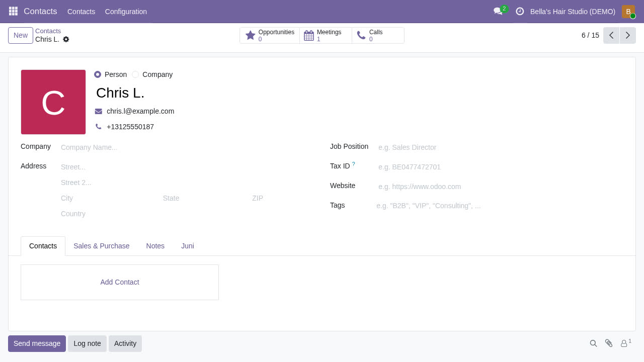Click the New button
This screenshot has width=644, height=362.
tap(21, 35)
